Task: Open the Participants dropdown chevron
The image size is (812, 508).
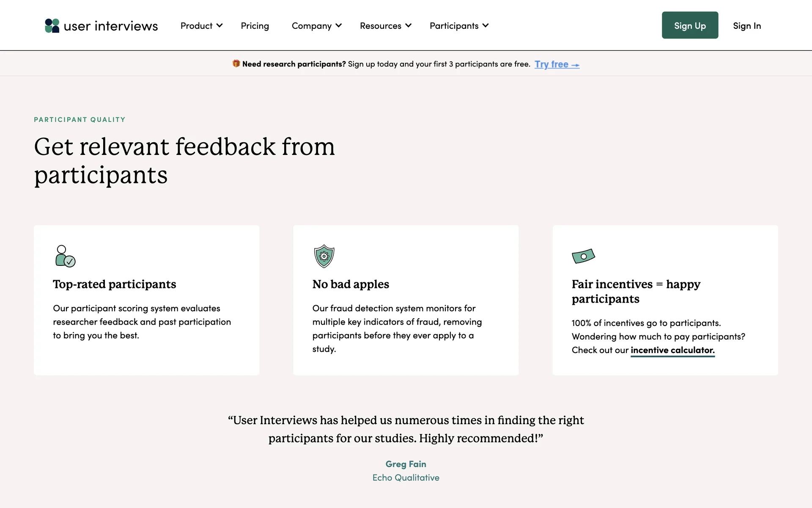Action: [486, 25]
